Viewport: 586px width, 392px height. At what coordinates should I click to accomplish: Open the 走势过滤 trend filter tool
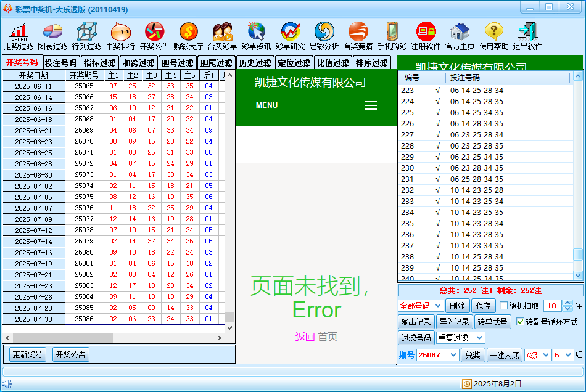tap(19, 36)
